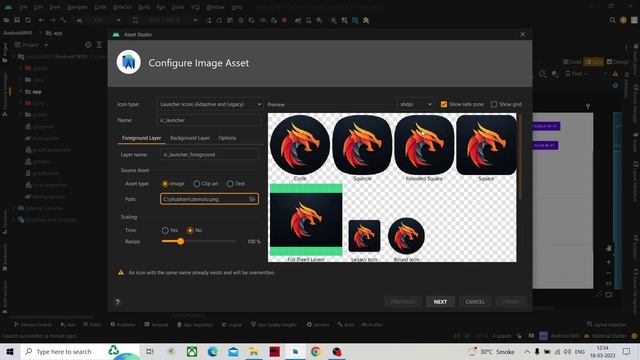Viewport: 640px width, 360px height.
Task: Open the Terminal tool window
Action: click(x=156, y=325)
